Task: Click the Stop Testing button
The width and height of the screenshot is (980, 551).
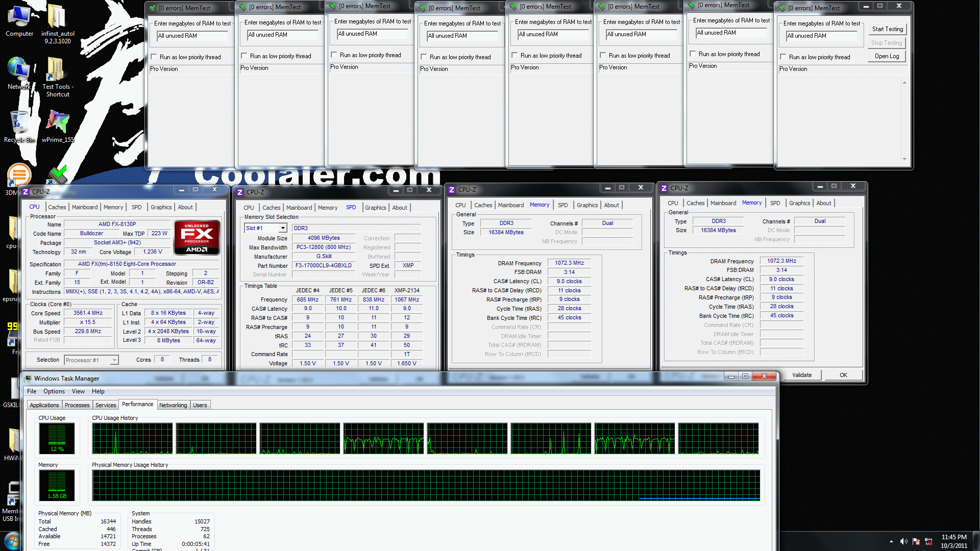Action: pos(887,43)
